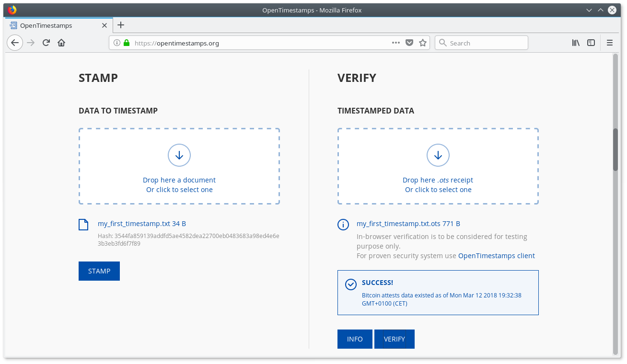Click the INFO button

point(355,339)
